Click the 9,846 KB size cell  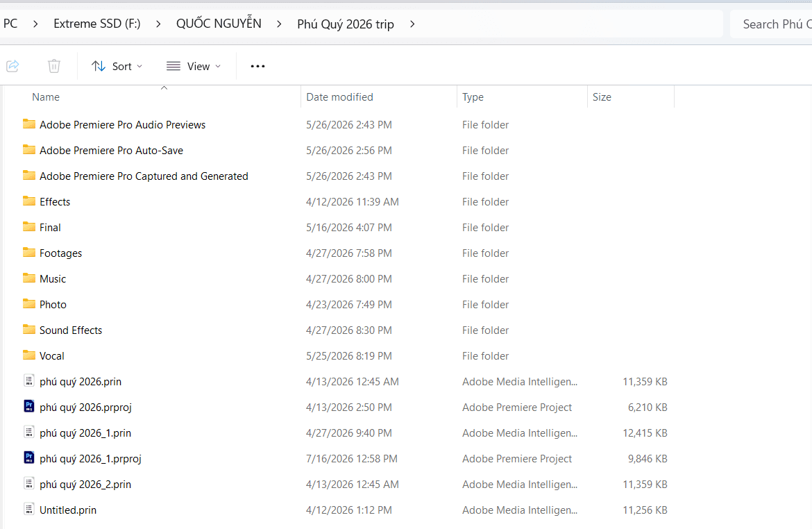pyautogui.click(x=648, y=459)
